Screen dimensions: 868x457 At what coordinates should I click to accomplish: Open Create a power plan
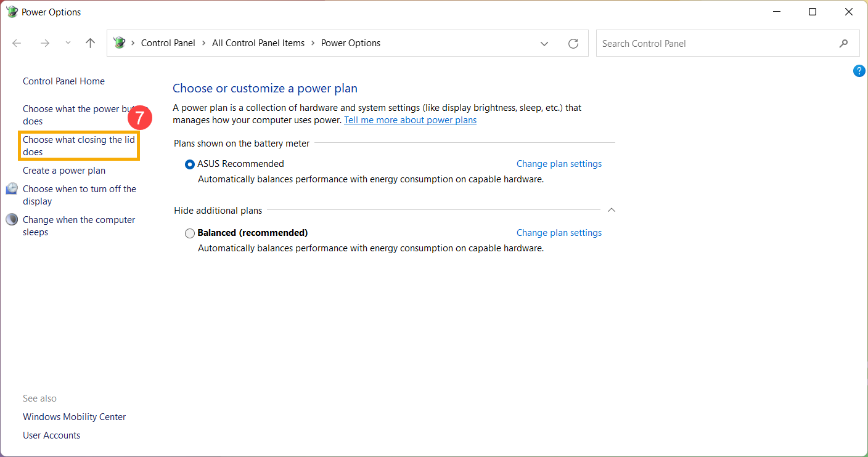[64, 171]
